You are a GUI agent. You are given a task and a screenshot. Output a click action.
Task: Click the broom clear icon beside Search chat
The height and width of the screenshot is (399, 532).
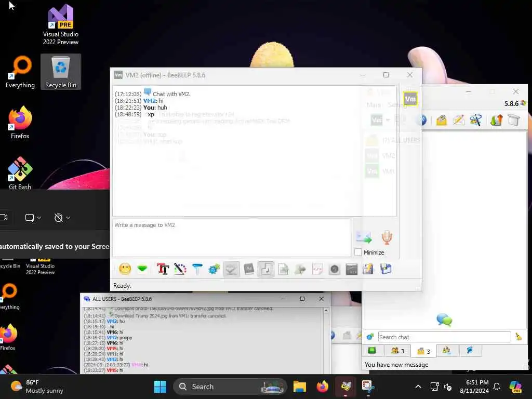pos(519,337)
